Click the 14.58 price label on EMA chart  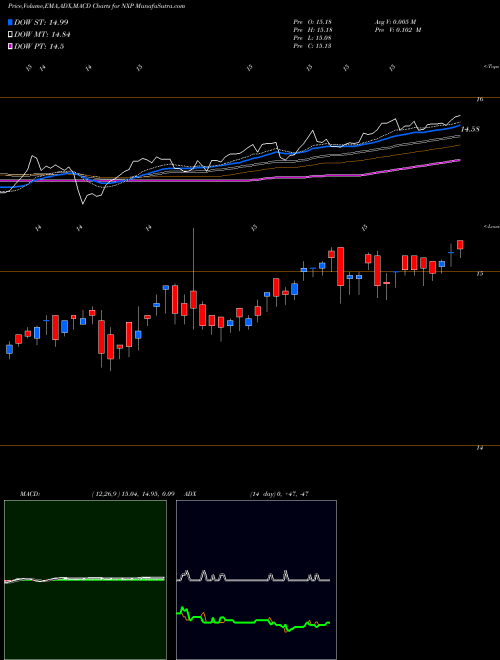[x=470, y=129]
